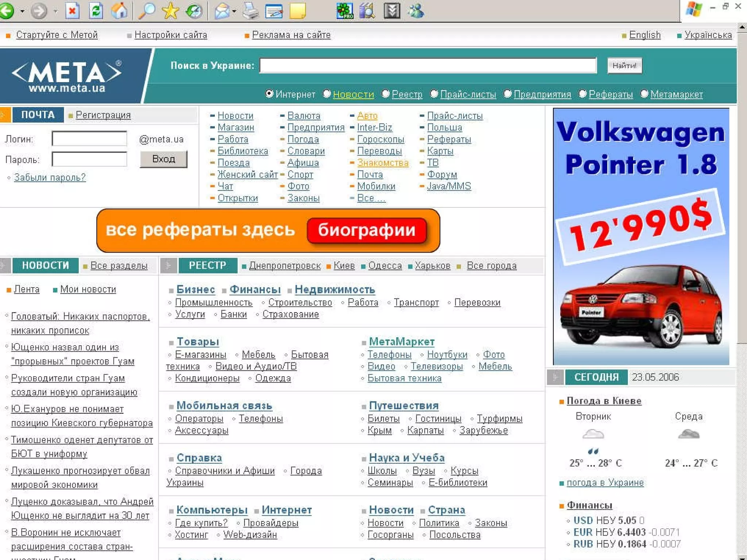
Task: Open the History clock icon
Action: 194,11
